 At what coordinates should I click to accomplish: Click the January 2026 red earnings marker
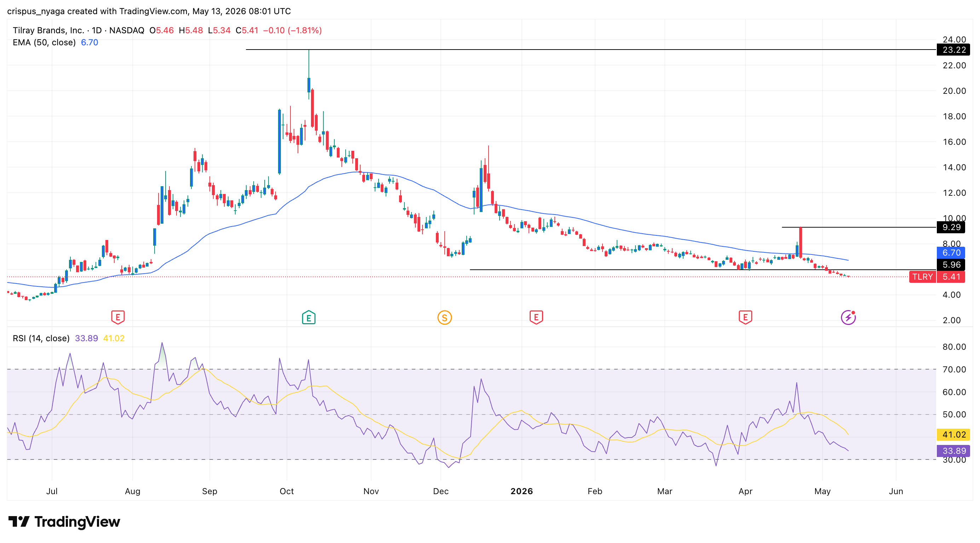pyautogui.click(x=536, y=317)
